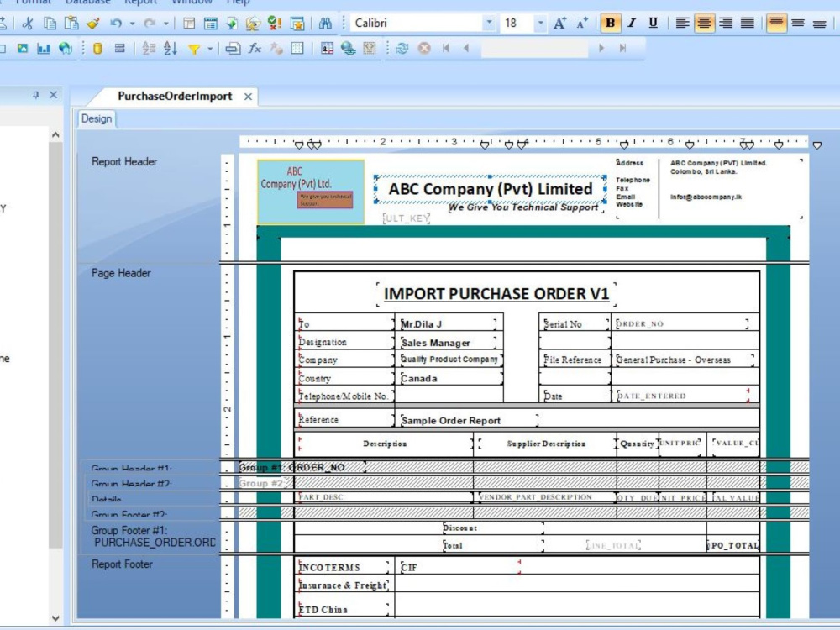This screenshot has width=840, height=630.
Task: Expand the Select Expert funnel dropdown arrow
Action: click(x=210, y=49)
